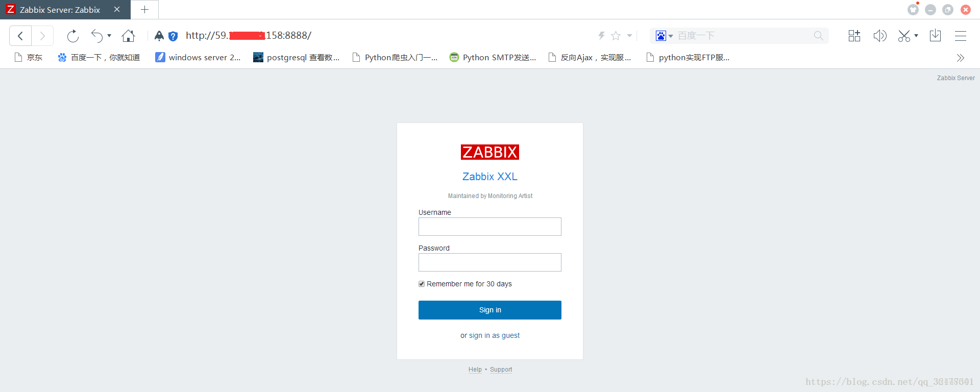The image size is (980, 392).
Task: Go back with the browser back arrow
Action: pos(20,36)
